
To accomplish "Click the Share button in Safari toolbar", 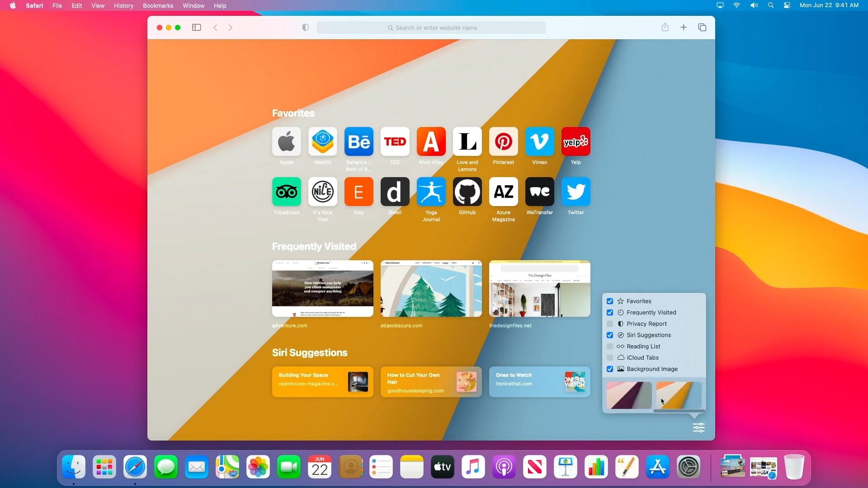I will [665, 27].
